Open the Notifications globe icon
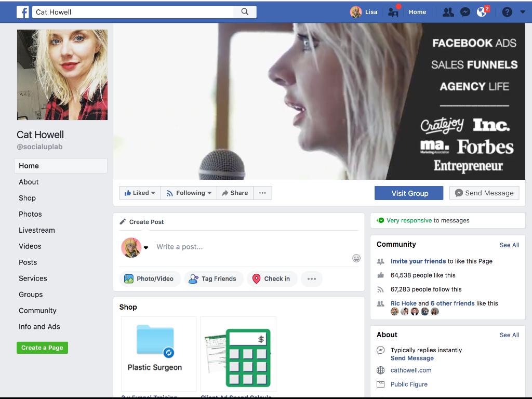The height and width of the screenshot is (399, 532). 482,12
